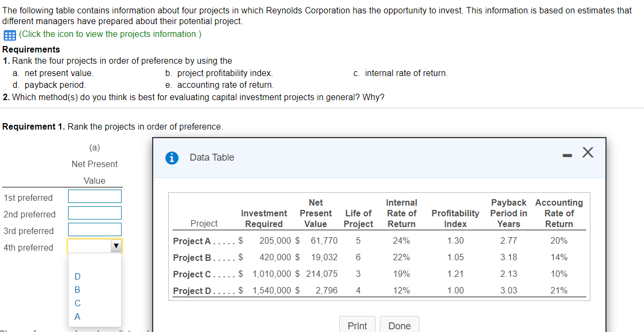Image resolution: width=644 pixels, height=332 pixels.
Task: Click the Profitability Index column header
Action: tap(455, 218)
